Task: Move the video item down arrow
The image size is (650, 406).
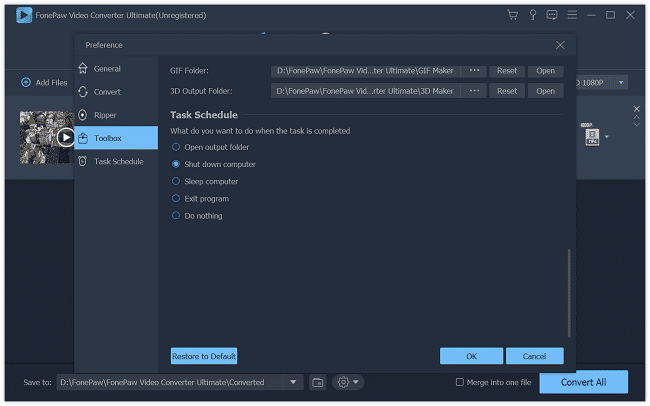Action: [x=636, y=124]
